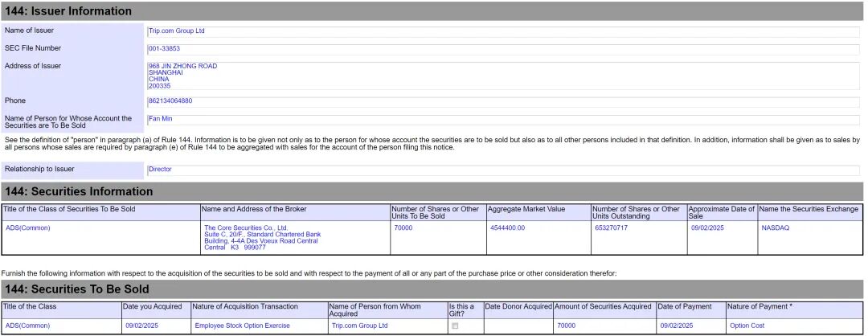Screen dimensions: 868x336
Task: Click Amount of Securities Acquired value 70000
Action: [x=567, y=326]
